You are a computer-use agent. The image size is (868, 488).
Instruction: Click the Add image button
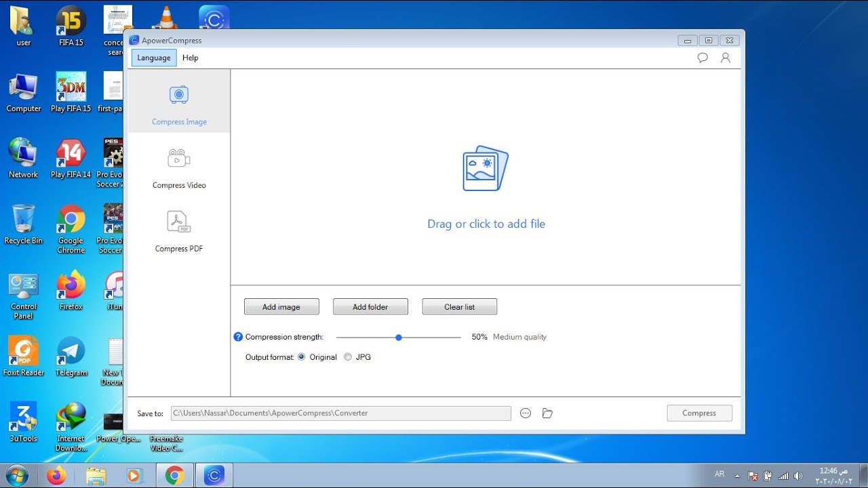click(281, 307)
